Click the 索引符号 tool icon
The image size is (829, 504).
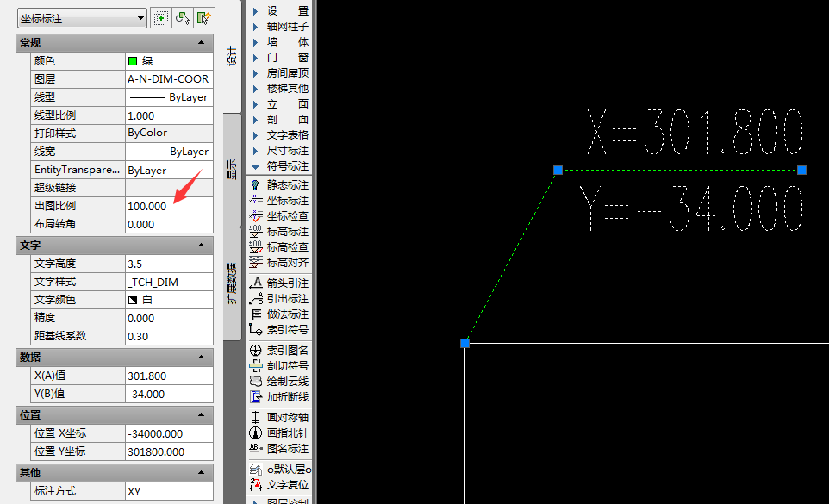click(255, 330)
